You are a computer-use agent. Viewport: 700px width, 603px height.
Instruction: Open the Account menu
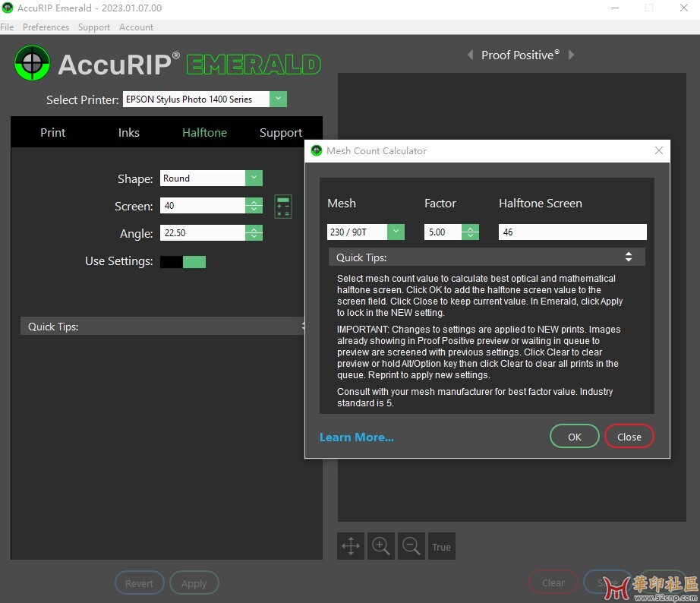click(136, 27)
